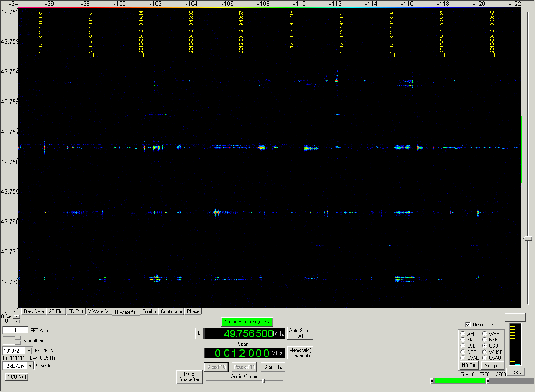Image resolution: width=535 pixels, height=392 pixels.
Task: Click the Start-F12 button
Action: coord(273,367)
